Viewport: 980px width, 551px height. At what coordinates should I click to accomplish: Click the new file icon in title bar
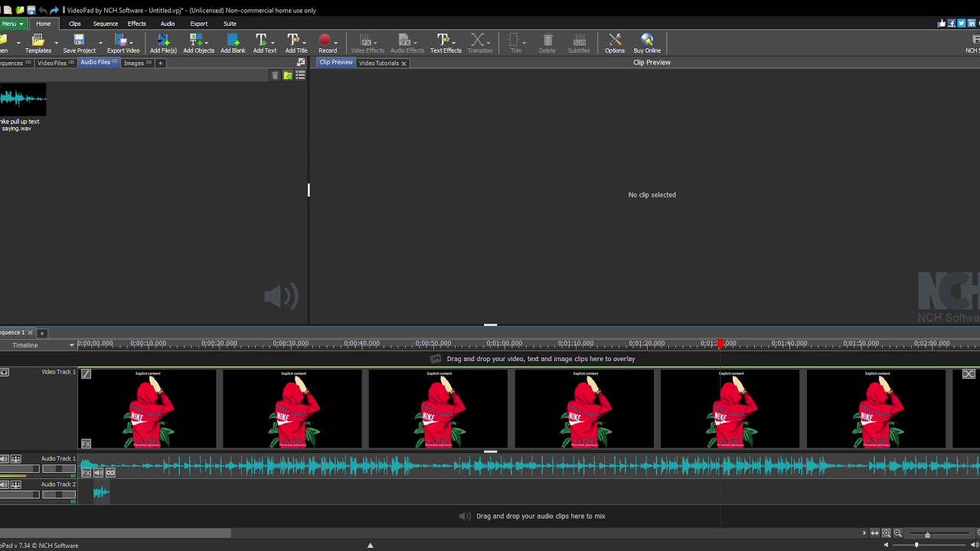(x=7, y=10)
